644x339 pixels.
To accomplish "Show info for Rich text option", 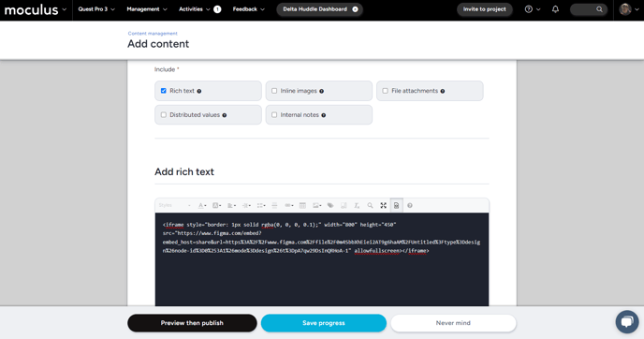I will (199, 91).
